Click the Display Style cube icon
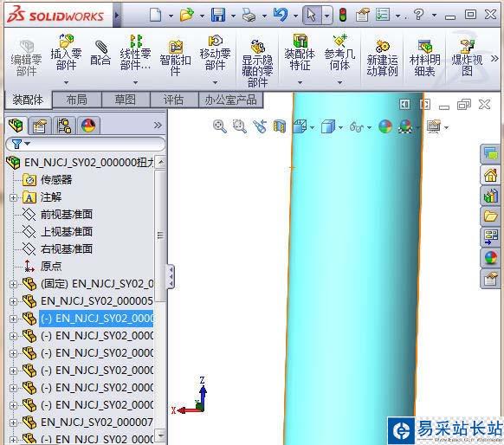The height and width of the screenshot is (445, 504). [x=328, y=126]
